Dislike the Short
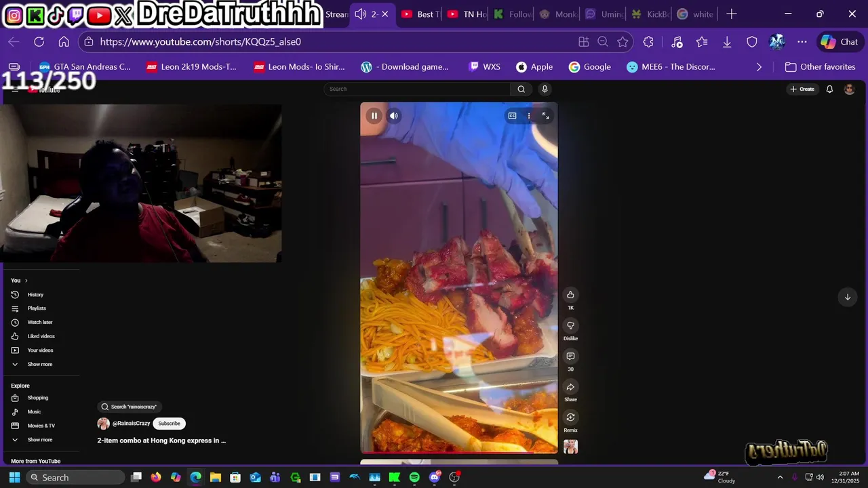Screen dimensions: 868x488 570,325
